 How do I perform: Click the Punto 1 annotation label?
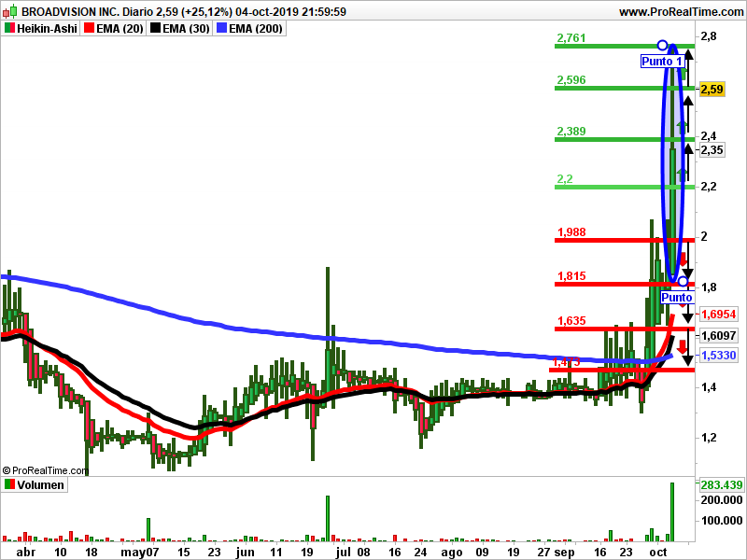point(661,62)
